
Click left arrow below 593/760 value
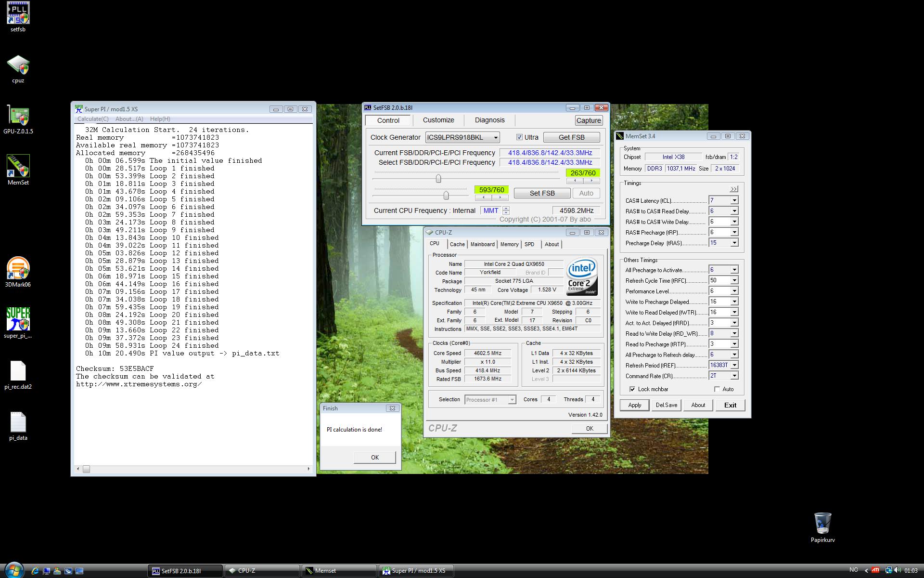(x=483, y=198)
